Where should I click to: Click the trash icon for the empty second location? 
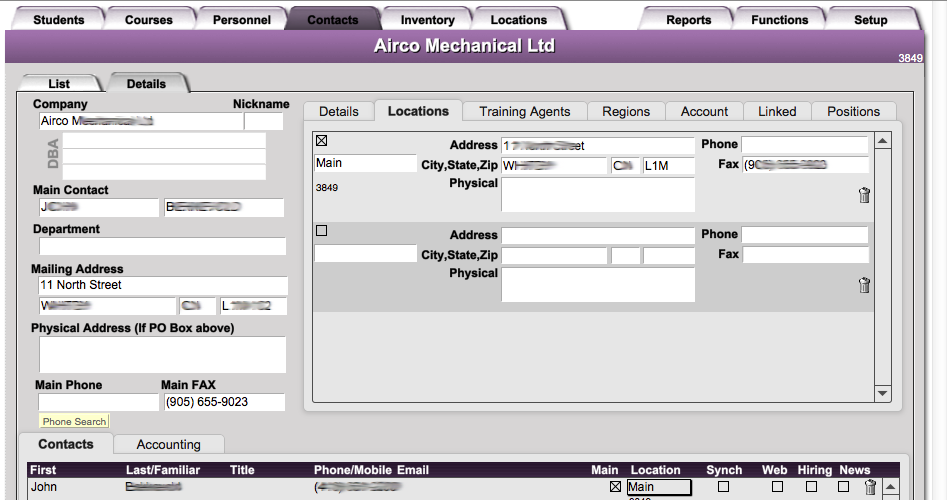point(864,285)
